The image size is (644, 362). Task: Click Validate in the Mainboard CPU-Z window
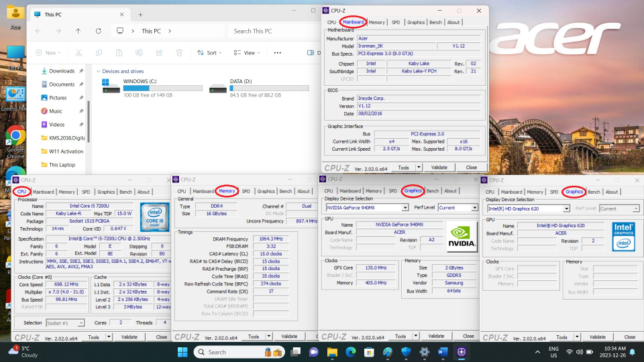pyautogui.click(x=439, y=168)
